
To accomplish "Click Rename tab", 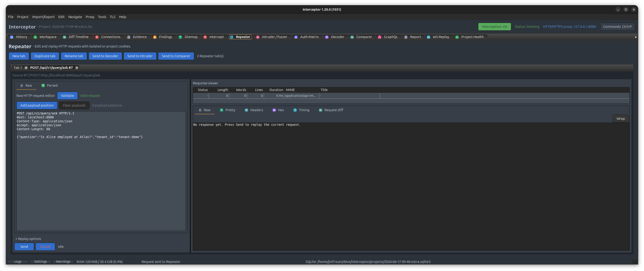I will tap(74, 56).
